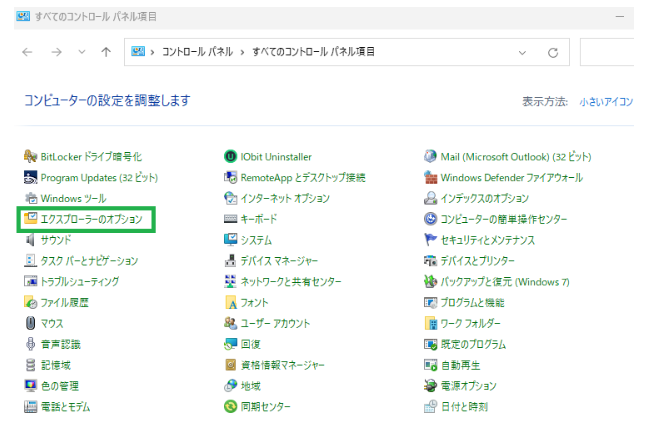651x433 pixels.
Task: Open エクスプローラーのオプション folder icon
Action: point(30,219)
